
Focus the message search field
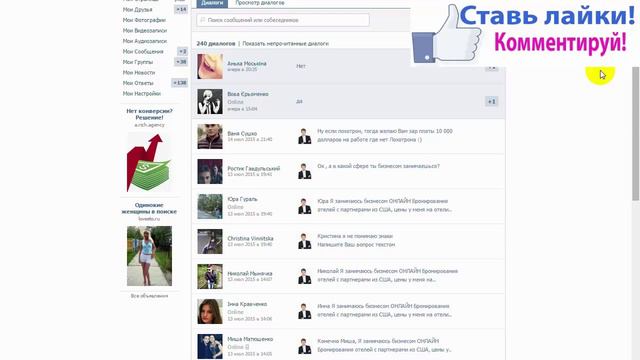(283, 20)
